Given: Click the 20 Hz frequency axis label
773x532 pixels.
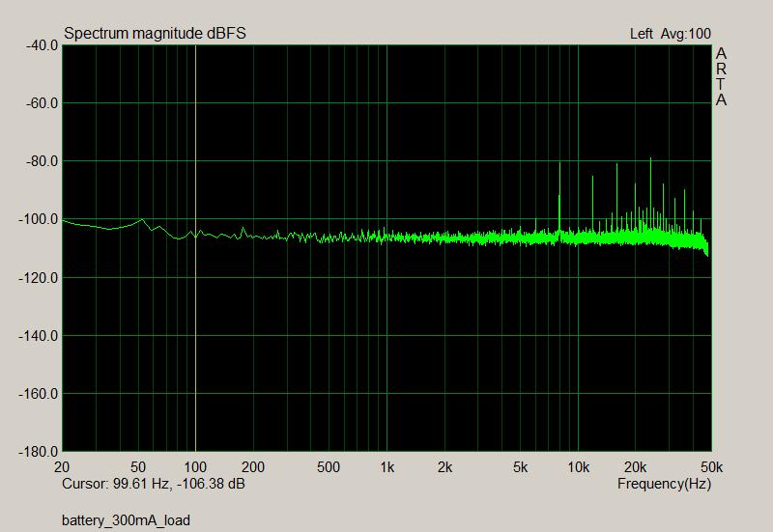Looking at the screenshot, I should point(64,467).
